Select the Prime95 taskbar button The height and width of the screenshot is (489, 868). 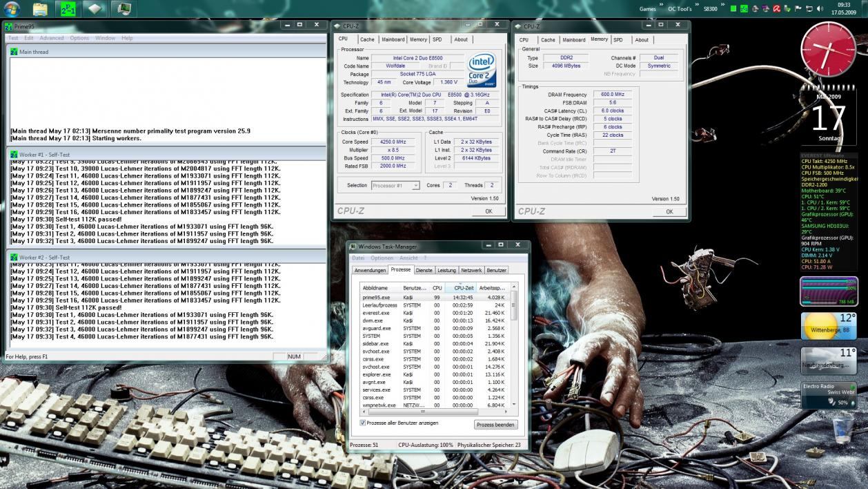coord(68,9)
